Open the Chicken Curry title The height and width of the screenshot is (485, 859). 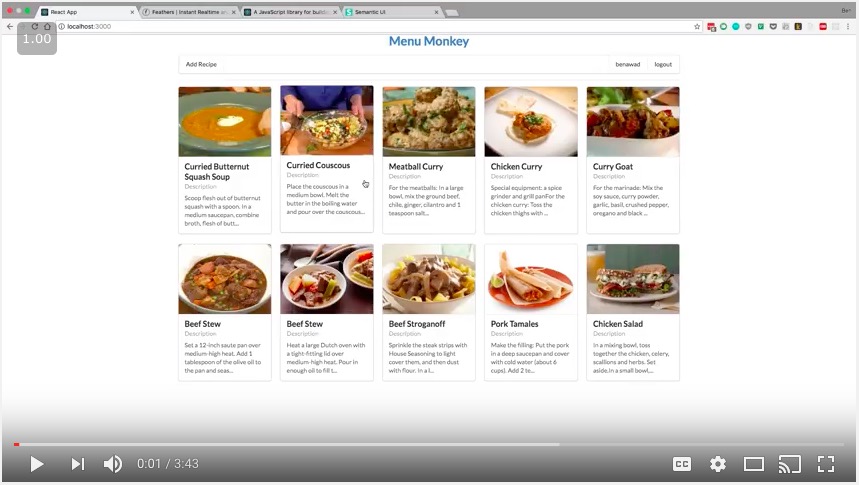pyautogui.click(x=516, y=167)
